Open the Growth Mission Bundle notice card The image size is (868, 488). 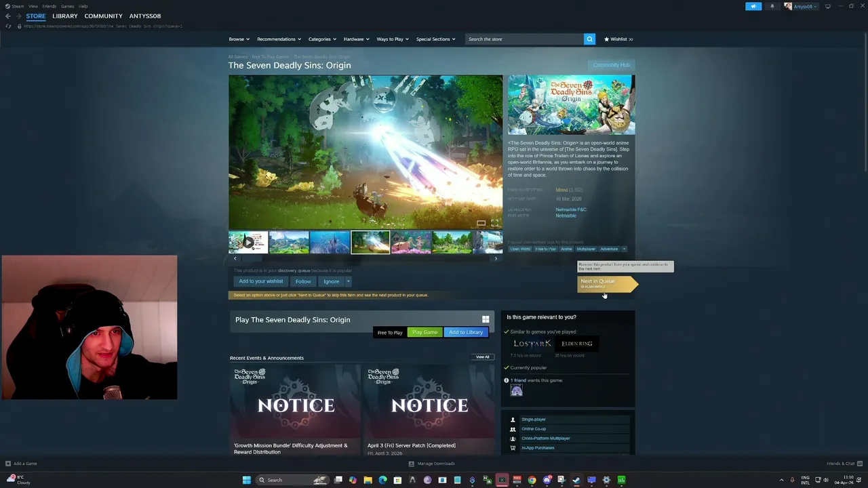296,410
